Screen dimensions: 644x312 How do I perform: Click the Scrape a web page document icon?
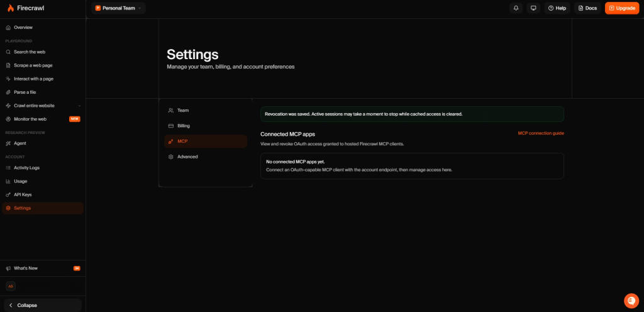(x=8, y=65)
